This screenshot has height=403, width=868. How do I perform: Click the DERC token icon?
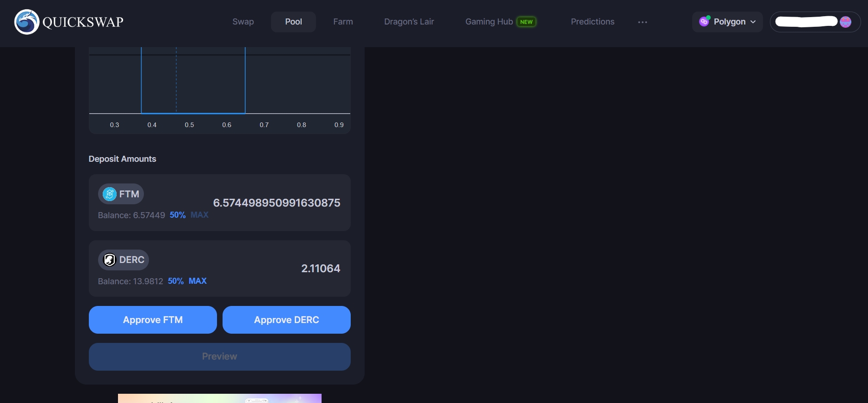click(x=110, y=260)
